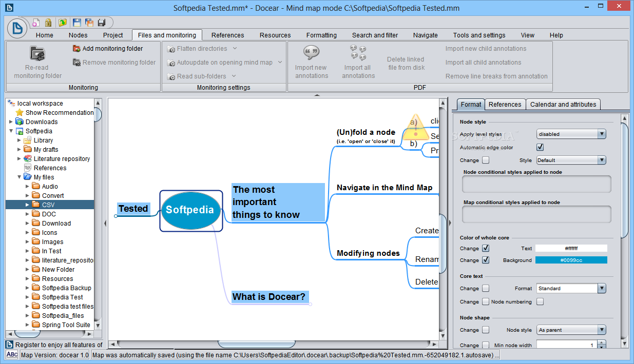Click Re-read monitoring folder icon

pyautogui.click(x=37, y=53)
